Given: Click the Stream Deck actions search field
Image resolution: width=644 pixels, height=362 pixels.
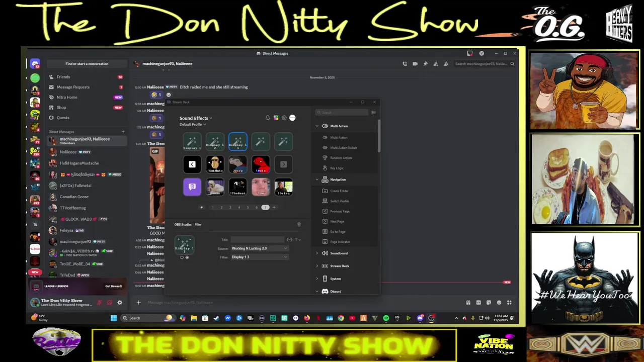Looking at the screenshot, I should pyautogui.click(x=342, y=113).
